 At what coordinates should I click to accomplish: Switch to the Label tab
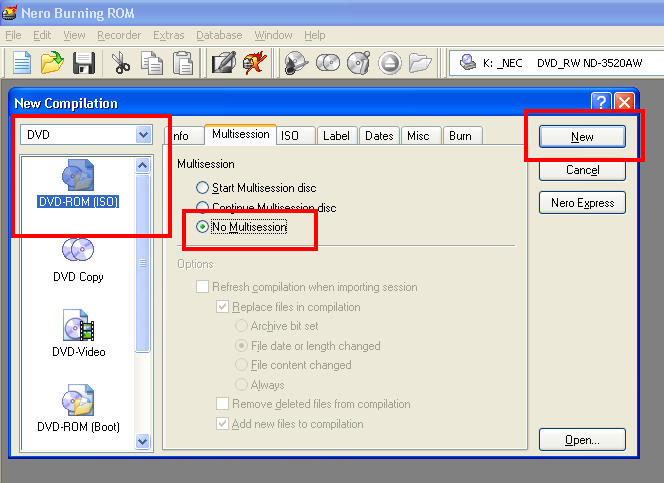click(337, 136)
